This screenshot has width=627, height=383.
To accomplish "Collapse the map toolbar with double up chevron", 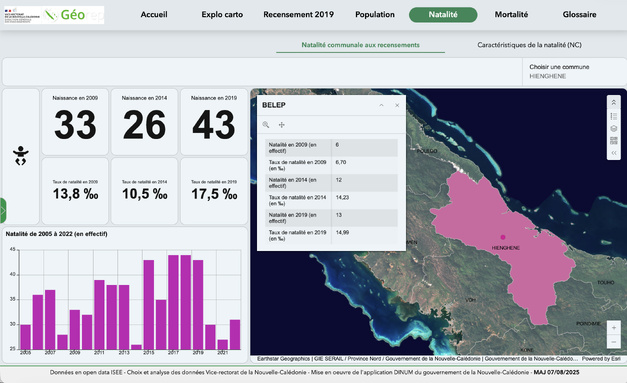I will 614,103.
